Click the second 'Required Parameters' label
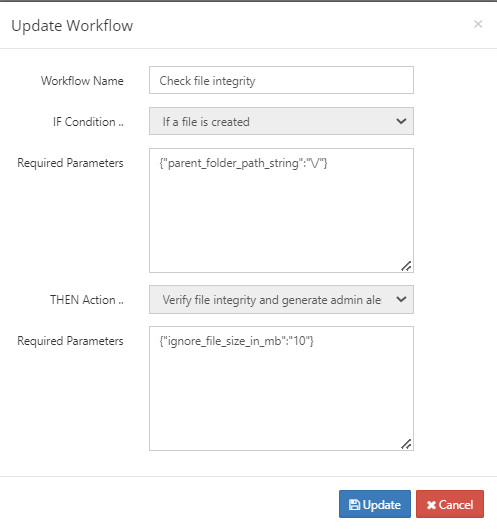 70,341
